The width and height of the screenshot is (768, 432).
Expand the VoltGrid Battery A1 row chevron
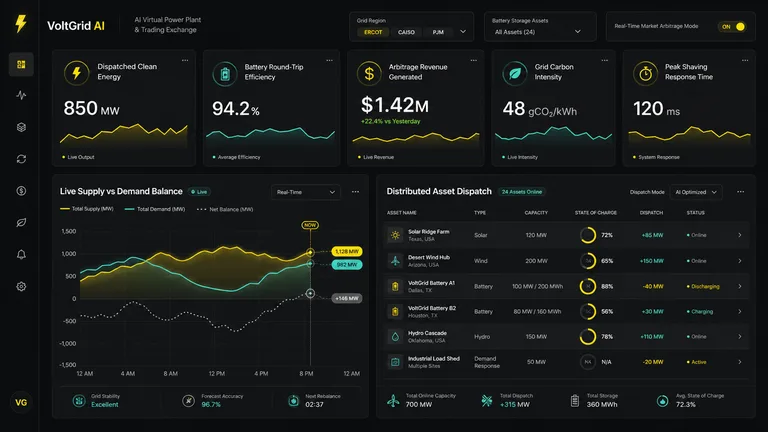point(740,286)
